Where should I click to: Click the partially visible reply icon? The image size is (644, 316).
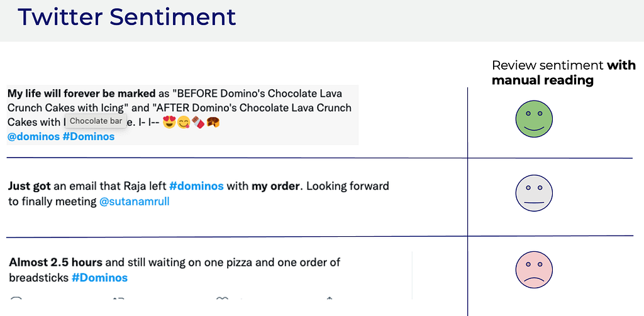tap(16, 298)
